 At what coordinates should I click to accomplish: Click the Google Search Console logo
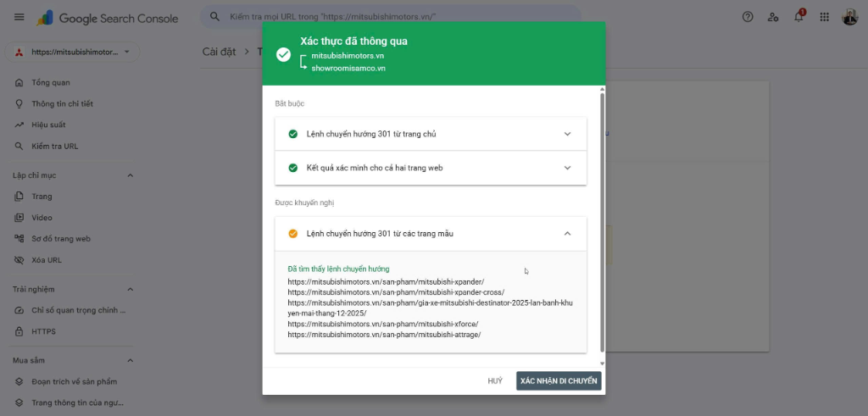click(108, 19)
